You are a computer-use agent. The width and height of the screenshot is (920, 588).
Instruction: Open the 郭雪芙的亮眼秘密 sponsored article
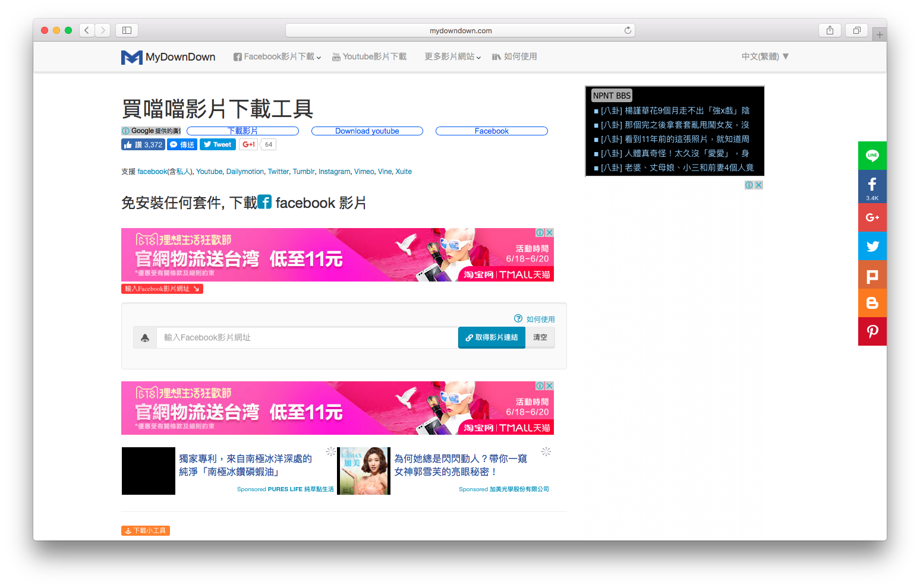tap(461, 465)
